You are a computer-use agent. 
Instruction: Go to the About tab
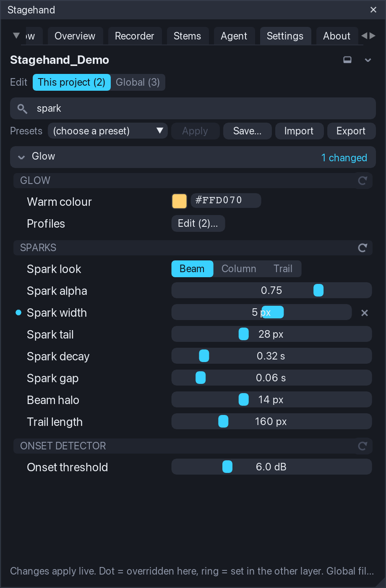click(337, 36)
